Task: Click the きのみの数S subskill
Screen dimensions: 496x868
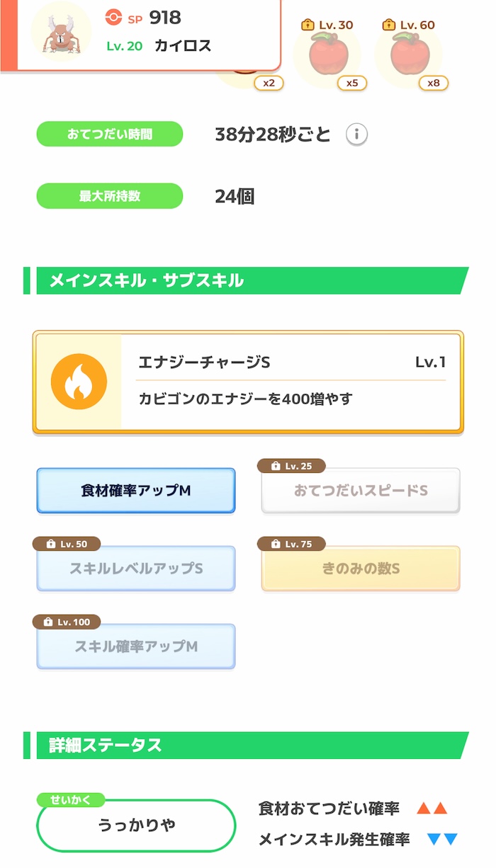Action: (x=361, y=569)
